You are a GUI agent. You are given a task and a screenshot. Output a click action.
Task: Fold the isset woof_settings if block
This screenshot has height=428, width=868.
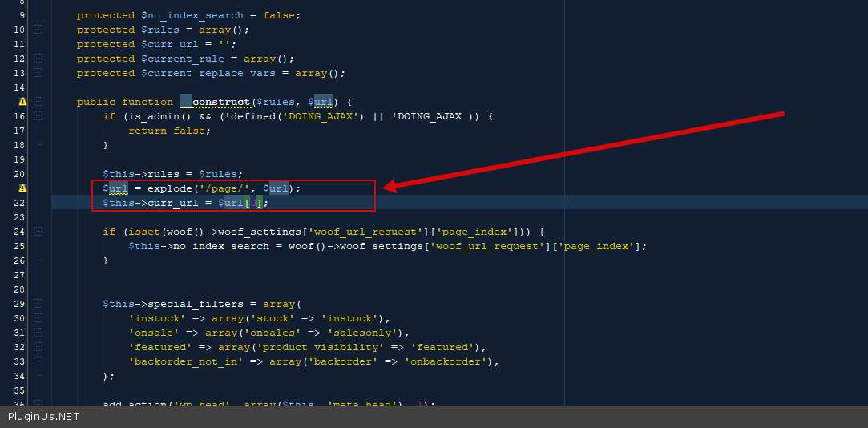point(38,232)
